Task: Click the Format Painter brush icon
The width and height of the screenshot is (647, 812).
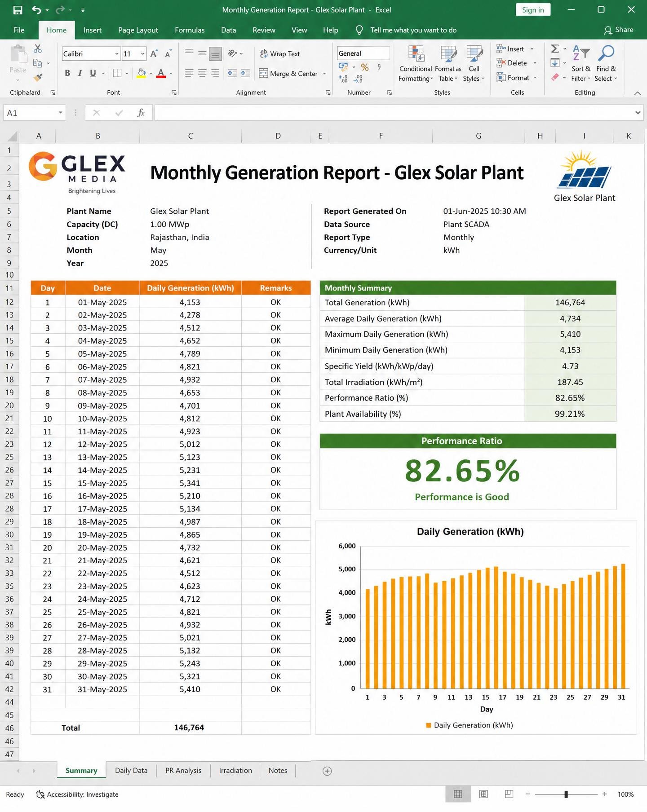Action: 38,78
